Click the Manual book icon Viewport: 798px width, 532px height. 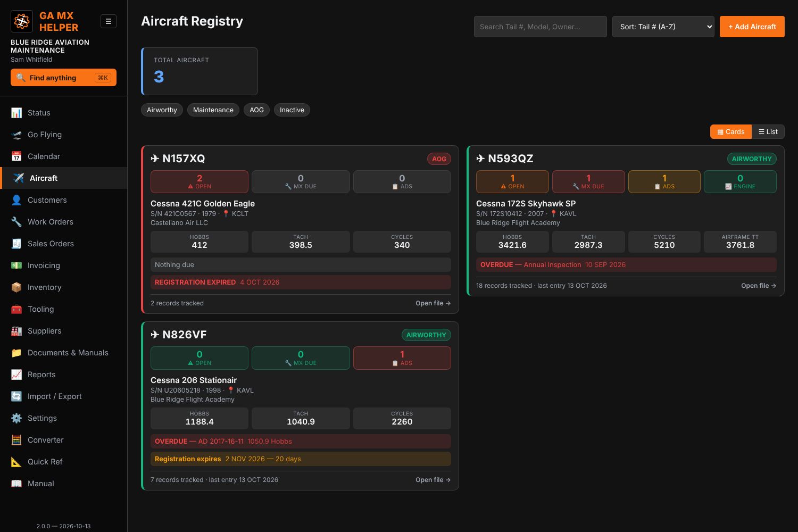pyautogui.click(x=16, y=484)
